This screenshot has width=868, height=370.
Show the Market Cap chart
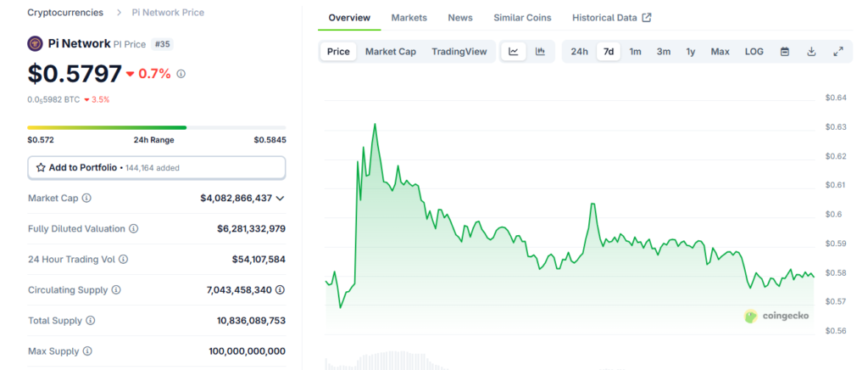pyautogui.click(x=390, y=52)
